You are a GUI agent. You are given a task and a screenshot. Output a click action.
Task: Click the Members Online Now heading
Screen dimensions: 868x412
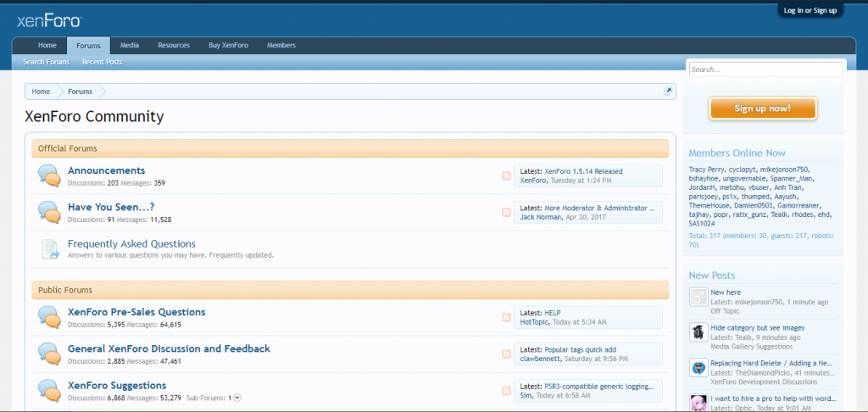pyautogui.click(x=737, y=153)
